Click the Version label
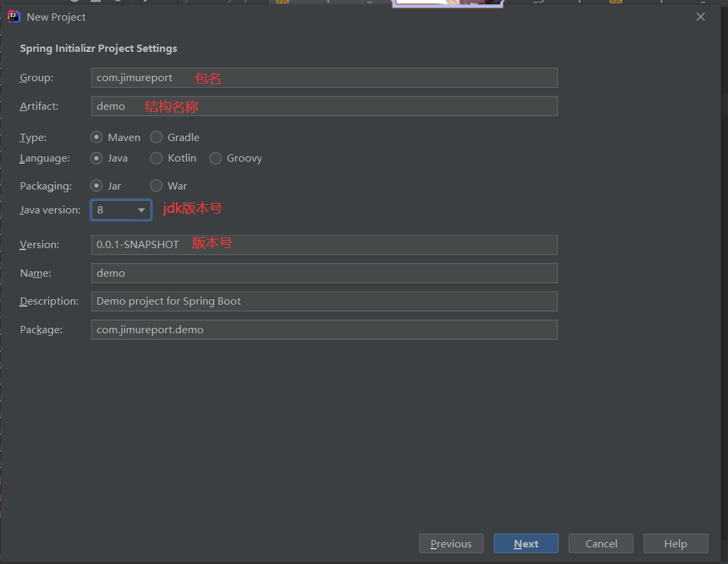This screenshot has height=564, width=728. [x=39, y=245]
